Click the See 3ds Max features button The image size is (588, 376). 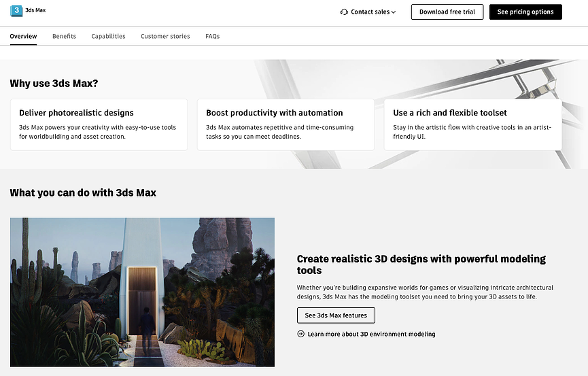tap(336, 315)
